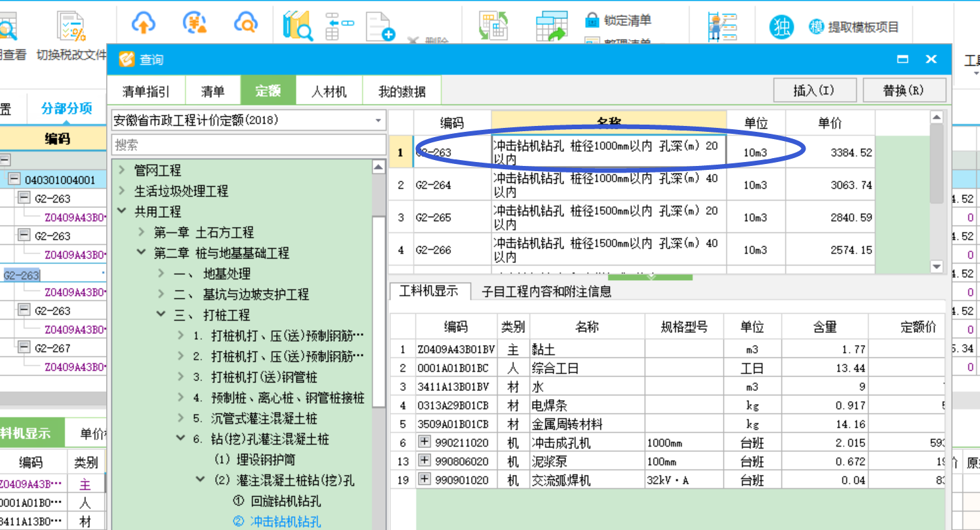
Task: Expand 二、基坑与边坡支护工程 node
Action: (161, 294)
